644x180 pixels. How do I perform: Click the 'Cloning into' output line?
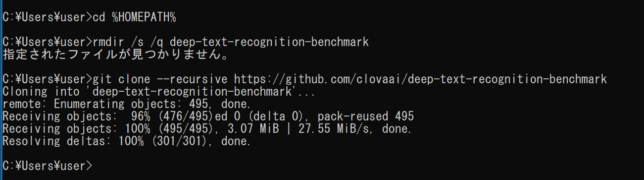[x=159, y=92]
